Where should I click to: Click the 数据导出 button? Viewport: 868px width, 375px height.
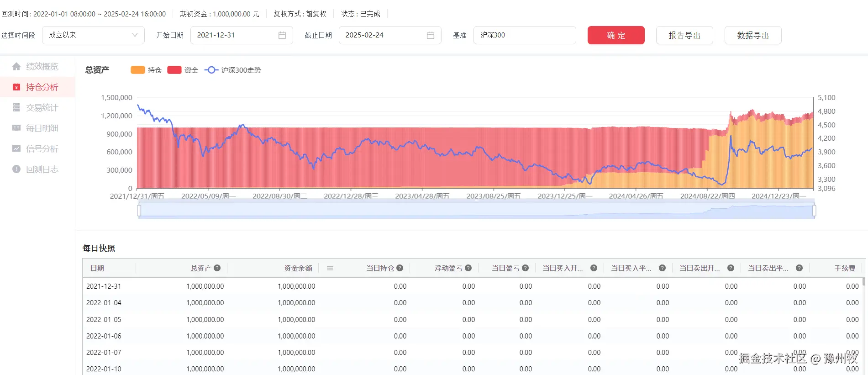753,35
